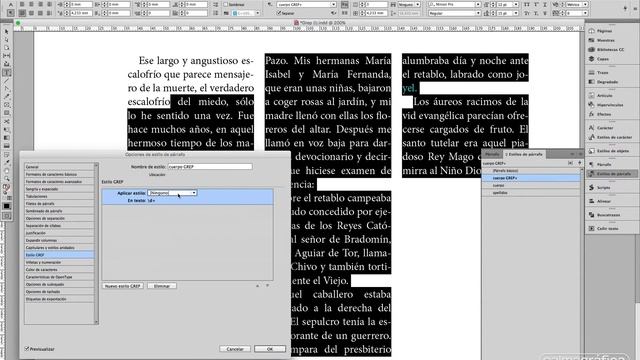Open the Efectos panel

604,114
